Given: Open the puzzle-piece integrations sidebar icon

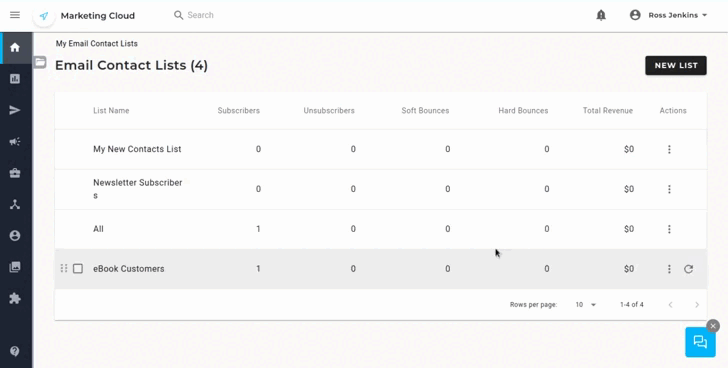Looking at the screenshot, I should point(15,298).
